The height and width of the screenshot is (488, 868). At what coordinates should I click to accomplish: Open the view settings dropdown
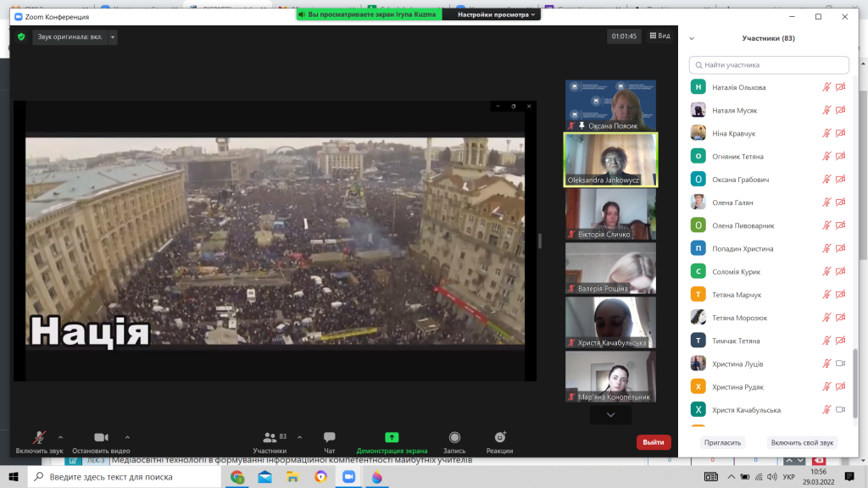point(497,14)
